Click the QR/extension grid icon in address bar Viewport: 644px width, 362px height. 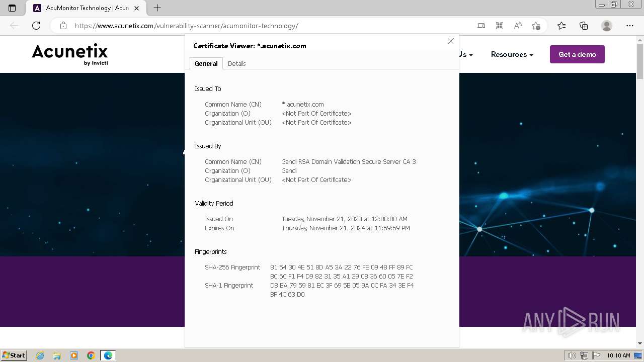pyautogui.click(x=499, y=26)
